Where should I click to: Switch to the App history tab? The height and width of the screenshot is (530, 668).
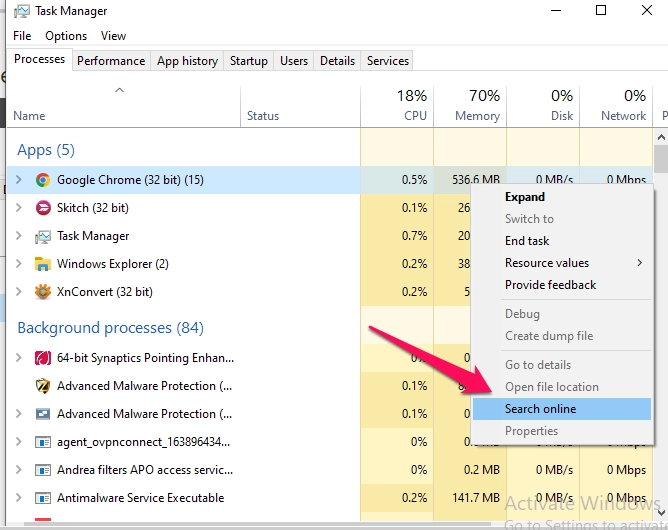(x=187, y=61)
